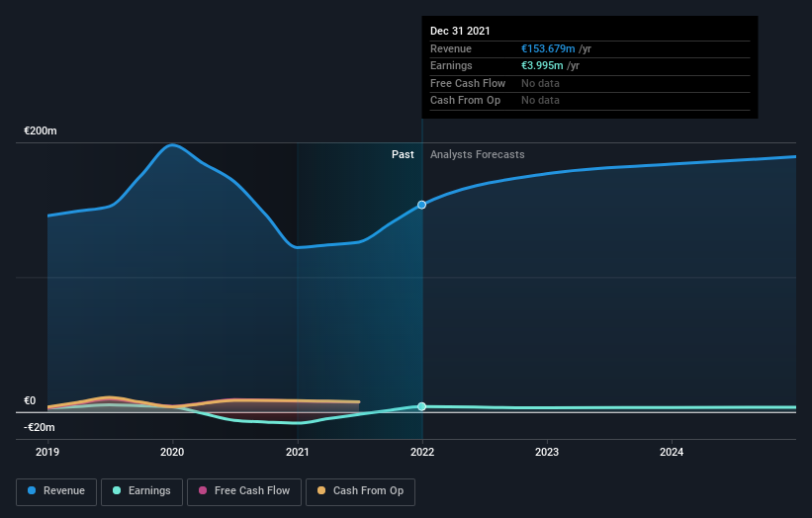Image resolution: width=812 pixels, height=518 pixels.
Task: Click the Free Cash Flow tooltip row label
Action: click(x=468, y=83)
